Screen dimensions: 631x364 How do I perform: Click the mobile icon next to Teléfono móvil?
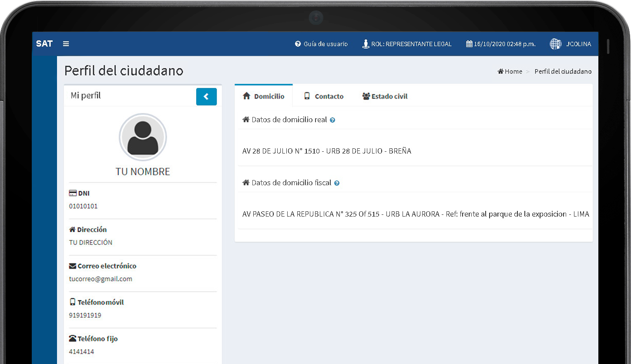(73, 302)
